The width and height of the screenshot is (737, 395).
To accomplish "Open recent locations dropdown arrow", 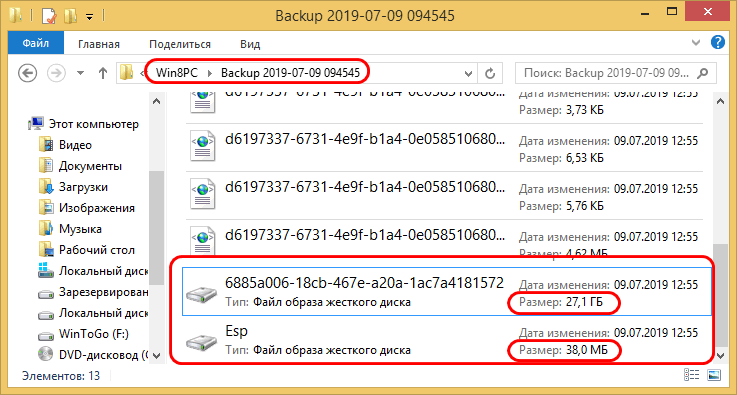I will point(81,73).
